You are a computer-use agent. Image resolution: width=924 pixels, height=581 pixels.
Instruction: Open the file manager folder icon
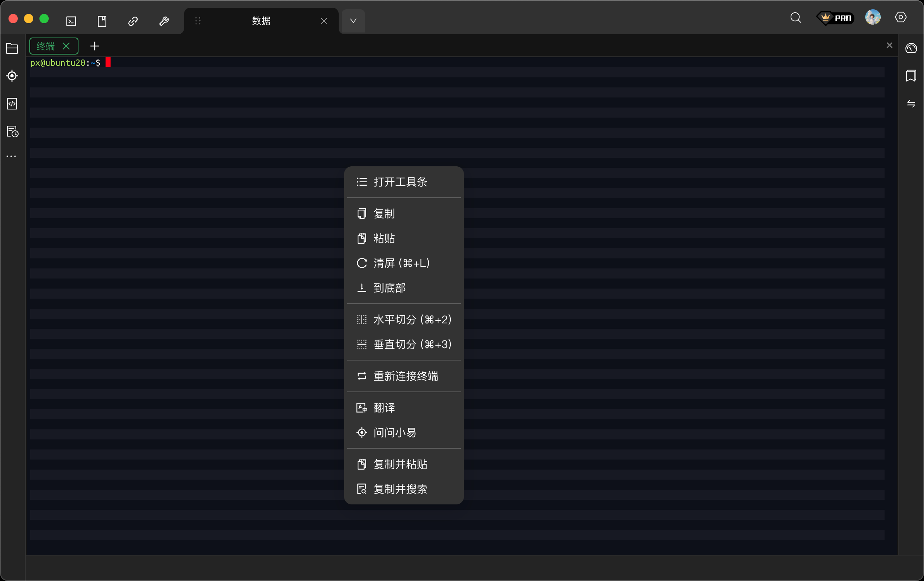click(12, 48)
